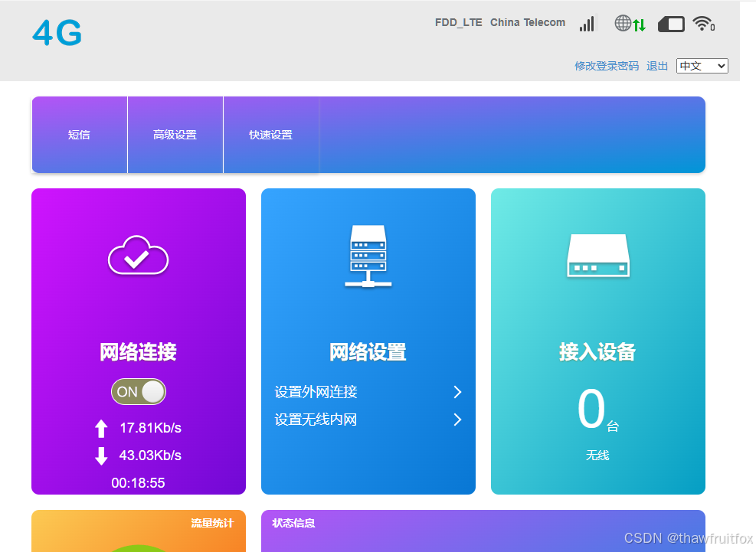Screen dimensions: 756x552
Task: Click the battery level icon
Action: (x=671, y=24)
